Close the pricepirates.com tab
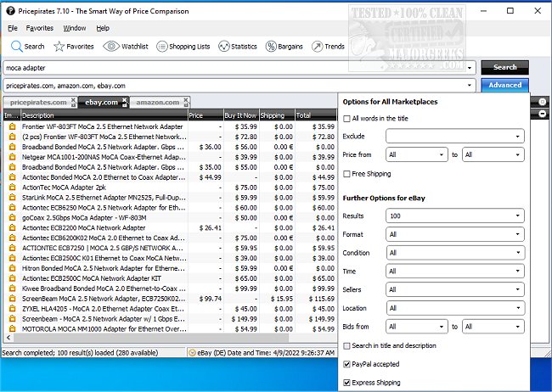This screenshot has height=392, width=552. click(x=73, y=99)
